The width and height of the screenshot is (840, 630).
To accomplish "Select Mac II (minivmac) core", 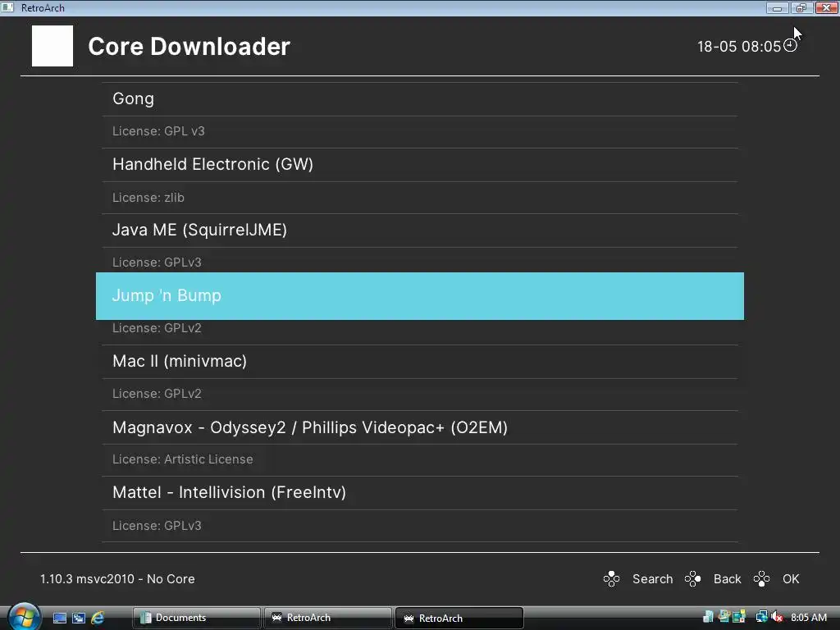I will coord(420,362).
